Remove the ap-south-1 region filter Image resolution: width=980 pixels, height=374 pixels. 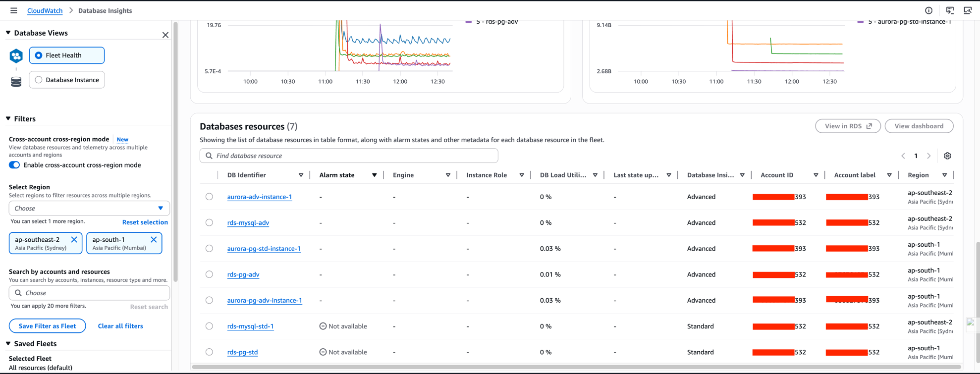point(154,239)
